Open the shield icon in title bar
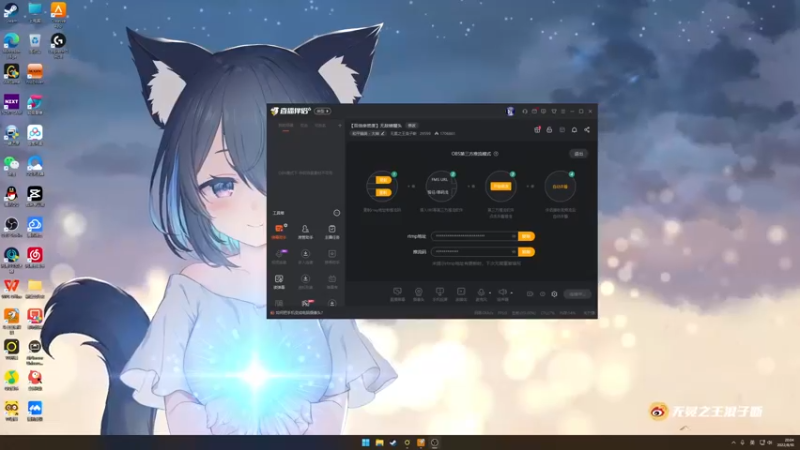The image size is (800, 450). (x=554, y=111)
